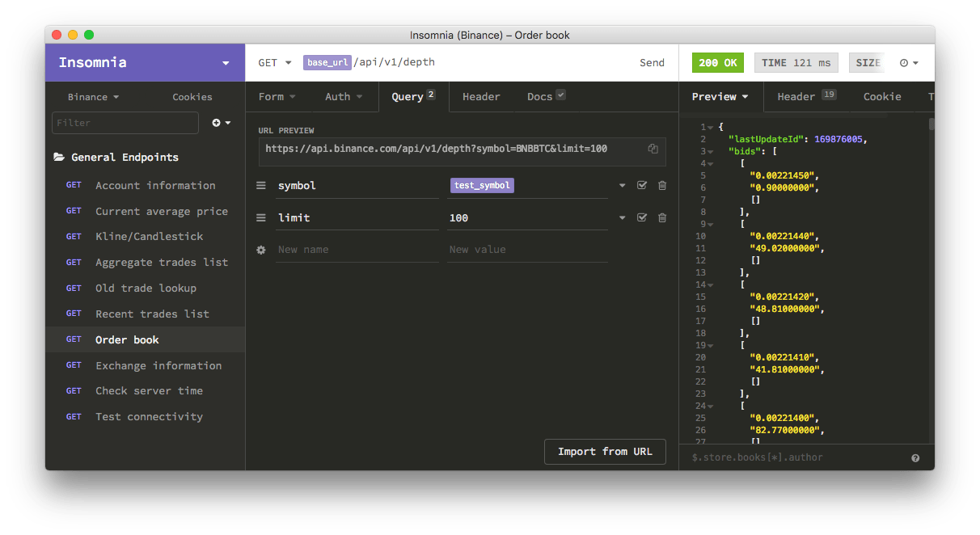Click the symbol parameter name field
The height and width of the screenshot is (535, 980).
click(357, 185)
